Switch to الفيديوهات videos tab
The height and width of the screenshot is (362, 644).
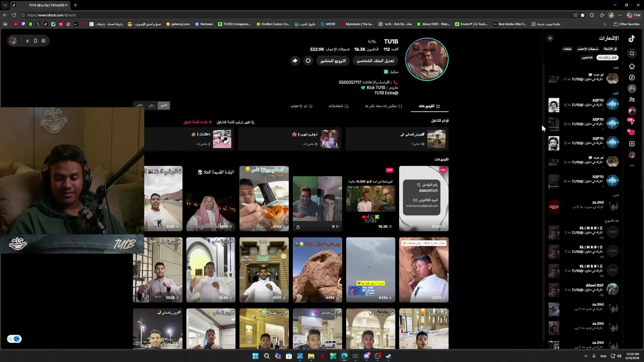[x=429, y=106]
